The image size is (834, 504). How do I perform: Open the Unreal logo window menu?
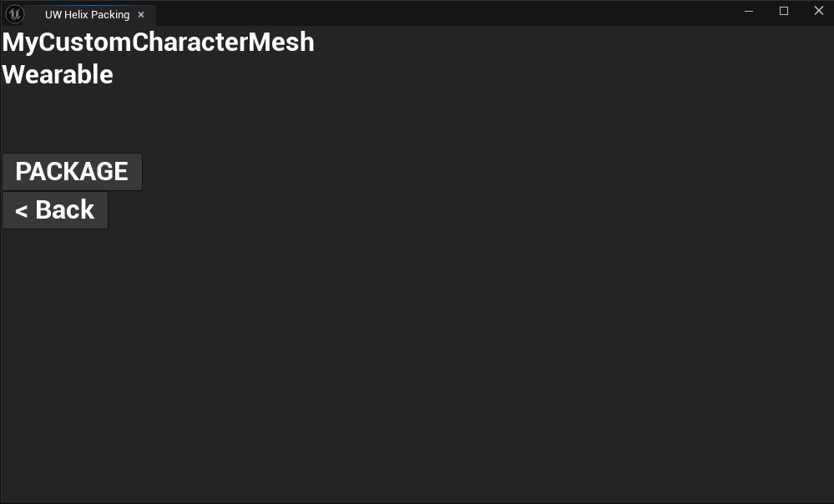coord(15,14)
